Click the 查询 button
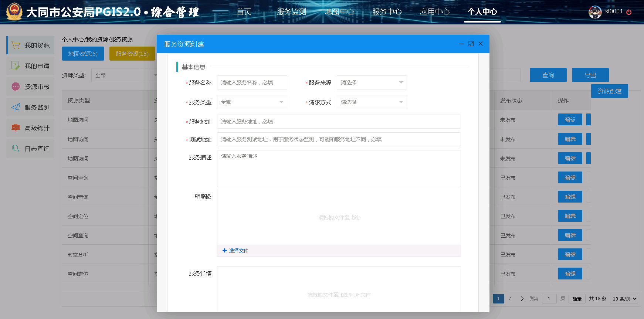This screenshot has height=319, width=644. [548, 75]
